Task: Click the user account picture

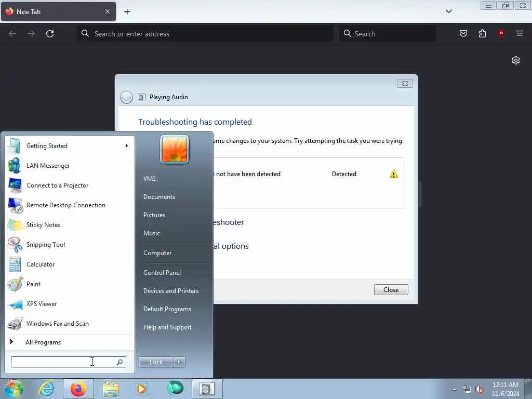Action: point(175,150)
